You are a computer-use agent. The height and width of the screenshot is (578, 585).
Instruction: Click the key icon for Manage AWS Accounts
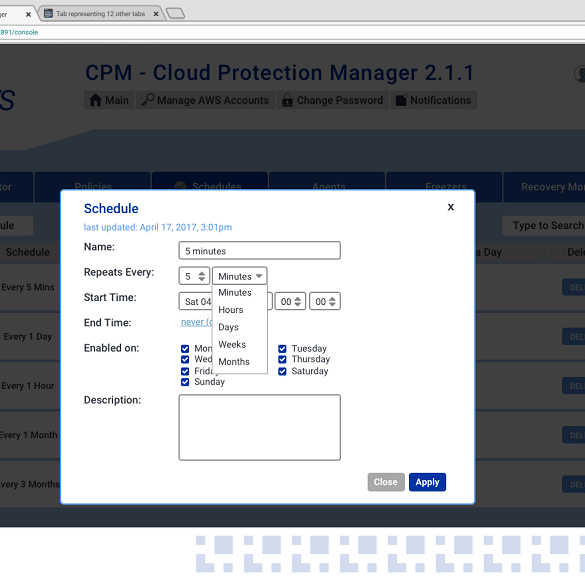pyautogui.click(x=148, y=100)
